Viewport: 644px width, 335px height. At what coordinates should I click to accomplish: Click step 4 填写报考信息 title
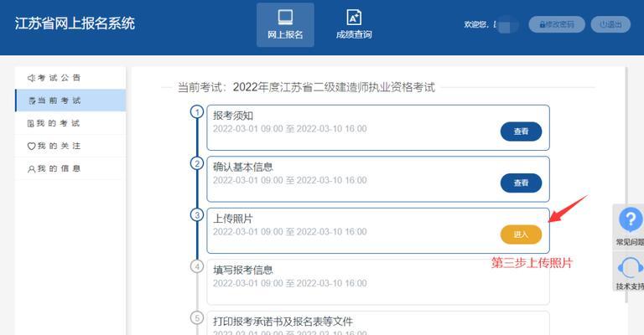(x=242, y=270)
